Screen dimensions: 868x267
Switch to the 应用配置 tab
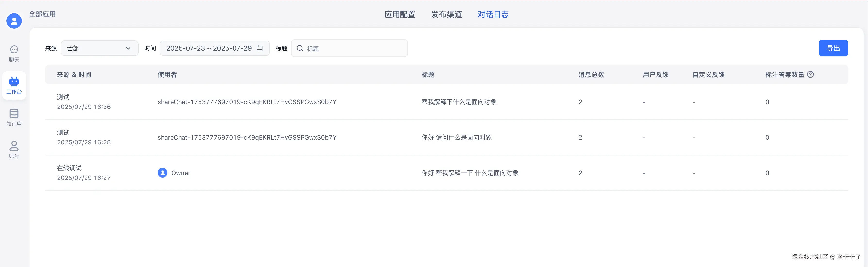tap(400, 14)
